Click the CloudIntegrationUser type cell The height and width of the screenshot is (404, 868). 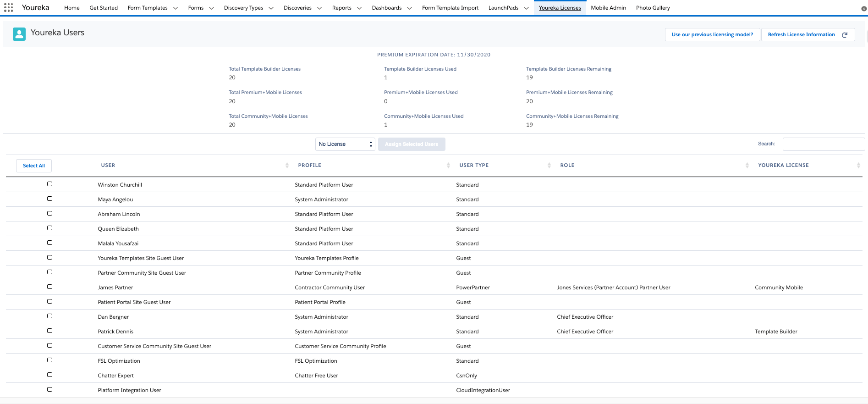[x=483, y=390]
